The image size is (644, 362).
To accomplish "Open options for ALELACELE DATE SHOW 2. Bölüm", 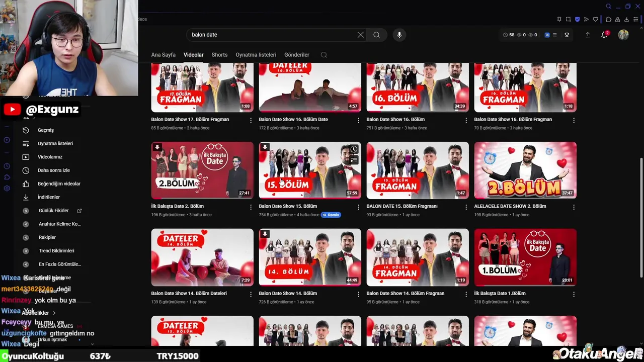I will point(574,207).
